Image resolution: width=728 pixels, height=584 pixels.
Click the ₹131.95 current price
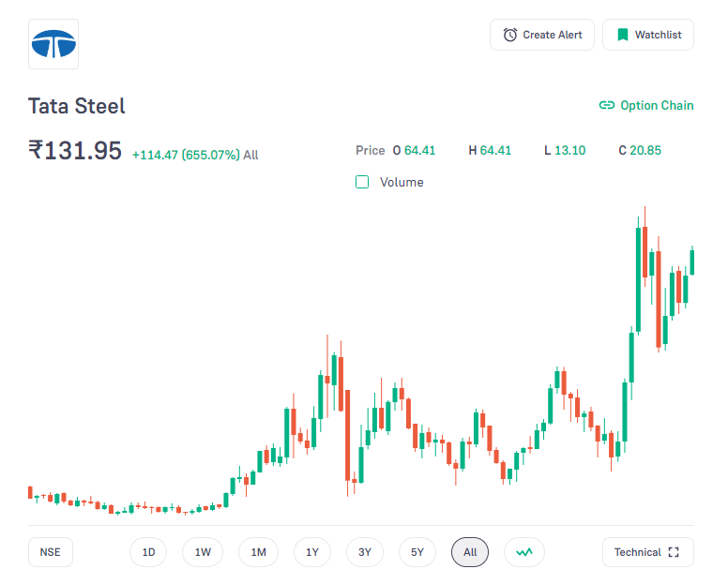(75, 150)
